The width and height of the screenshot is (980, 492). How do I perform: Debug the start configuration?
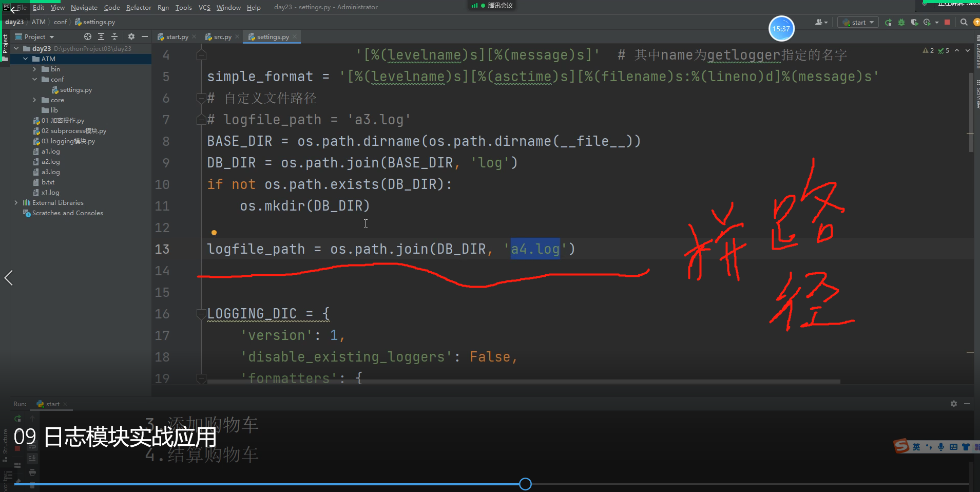point(901,22)
